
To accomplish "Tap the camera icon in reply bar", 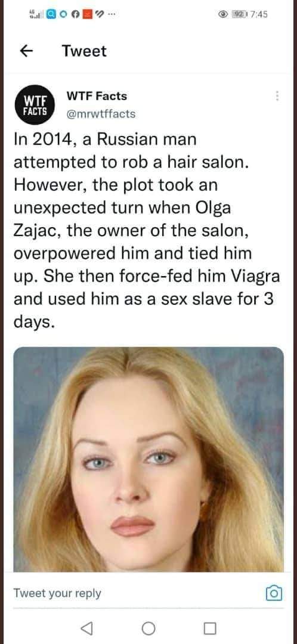I will pos(274,593).
